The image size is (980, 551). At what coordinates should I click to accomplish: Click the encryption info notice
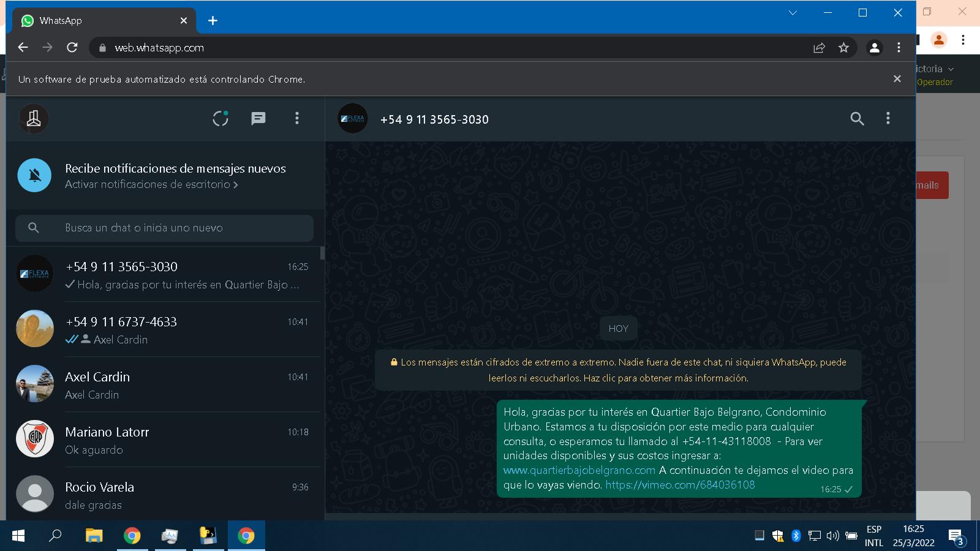click(x=618, y=370)
